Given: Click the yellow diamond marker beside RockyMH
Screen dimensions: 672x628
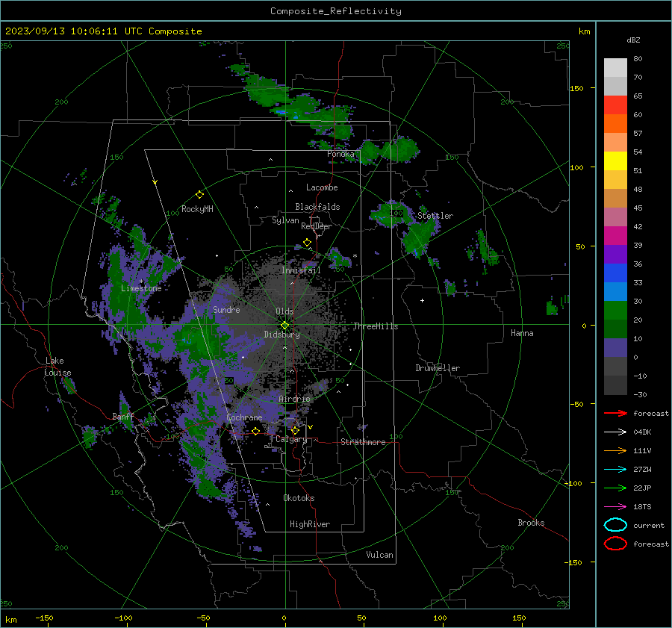Looking at the screenshot, I should click(199, 195).
